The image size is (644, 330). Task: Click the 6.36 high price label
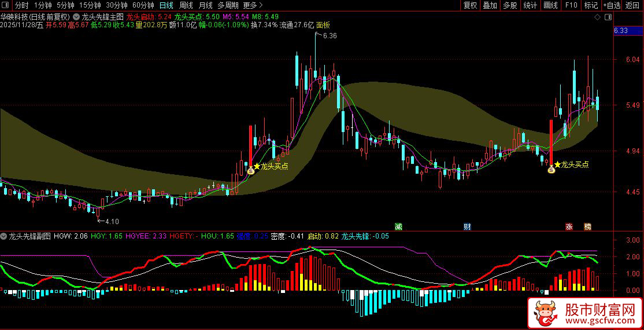coord(330,36)
